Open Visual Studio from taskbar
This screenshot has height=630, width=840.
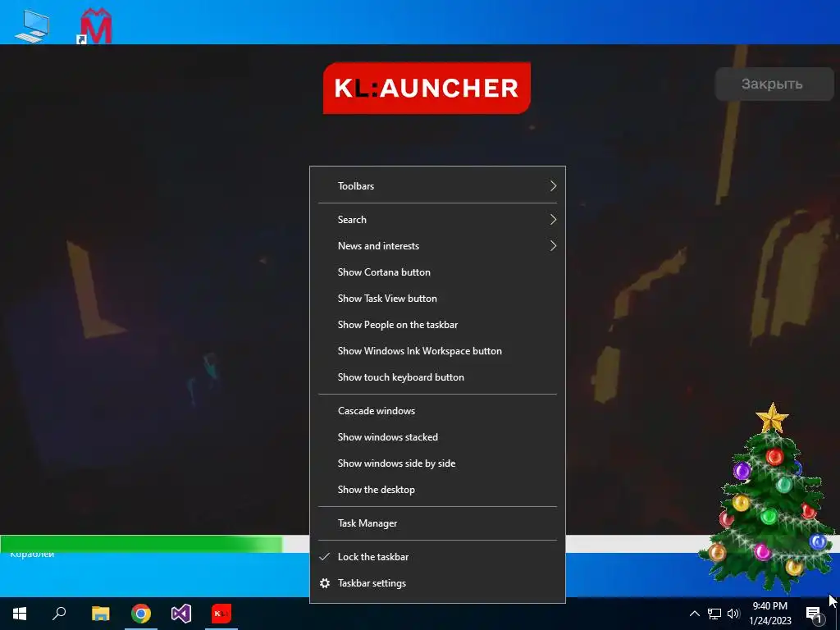point(181,614)
